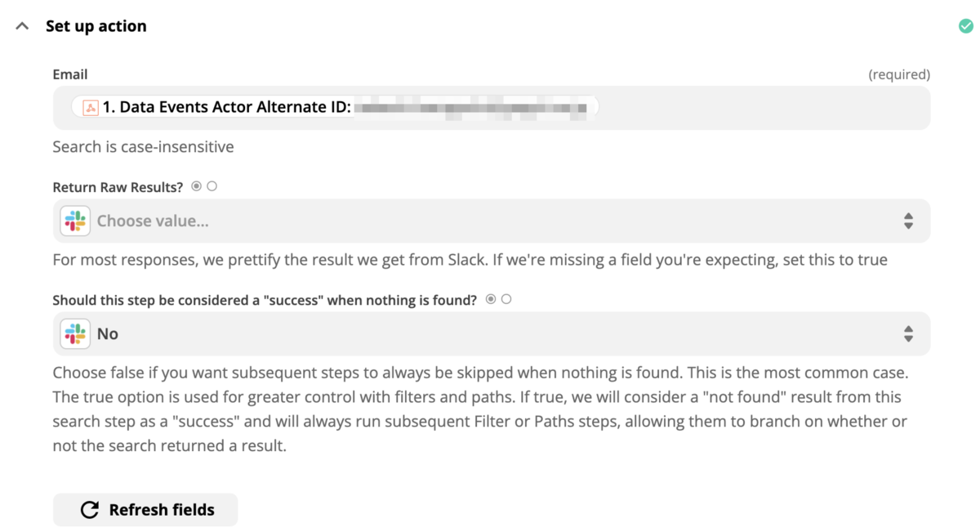Open the "Choose value..." dropdown
The width and height of the screenshot is (980, 532).
point(490,221)
